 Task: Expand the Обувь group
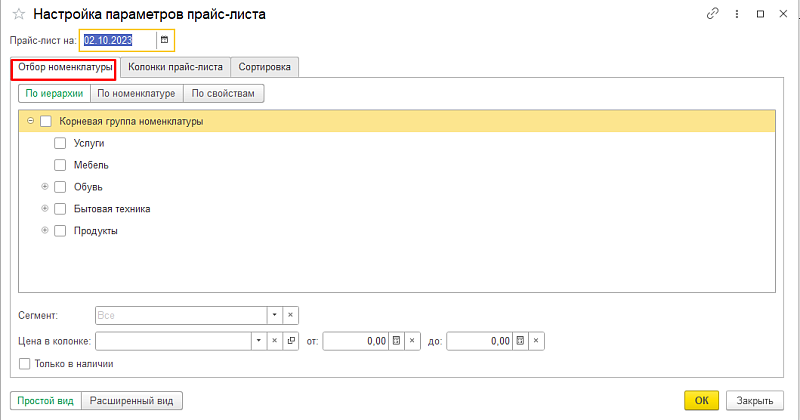coord(45,187)
